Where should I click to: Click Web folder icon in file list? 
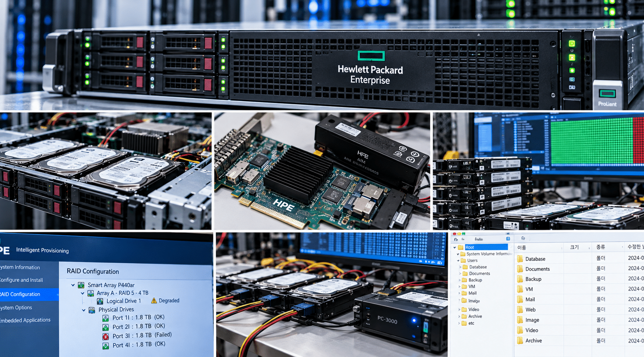(520, 310)
